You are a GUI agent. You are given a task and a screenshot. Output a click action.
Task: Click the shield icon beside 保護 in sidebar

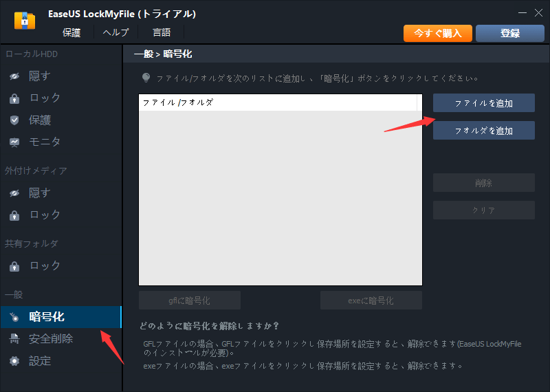[14, 120]
